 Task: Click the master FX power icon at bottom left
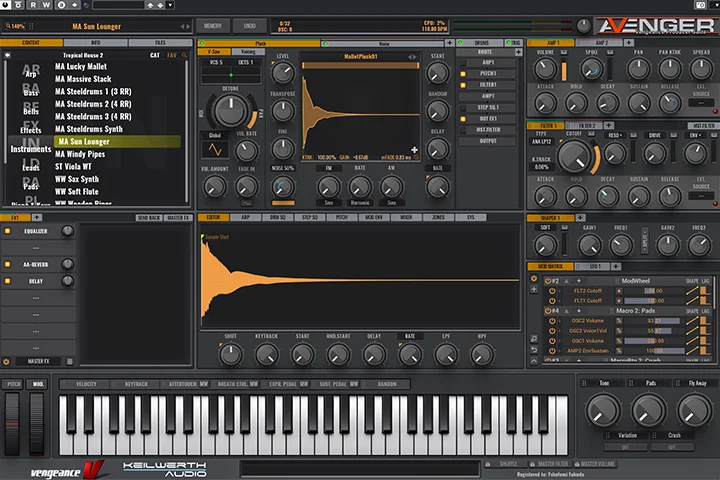pos(6,362)
